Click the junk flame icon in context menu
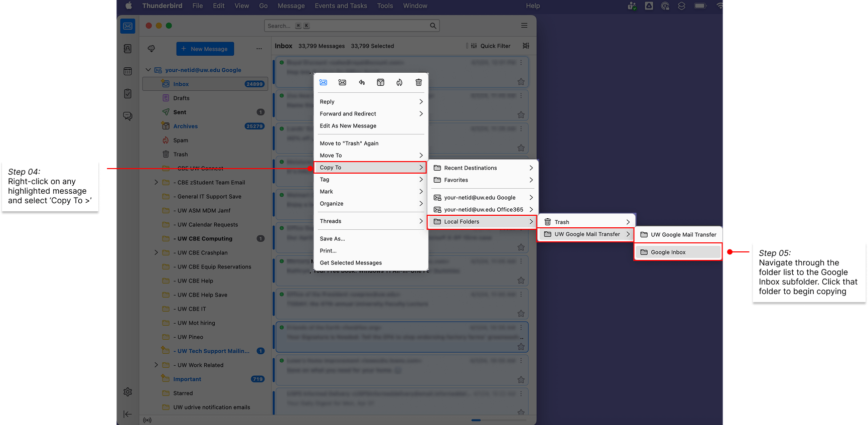The image size is (868, 425). (399, 82)
